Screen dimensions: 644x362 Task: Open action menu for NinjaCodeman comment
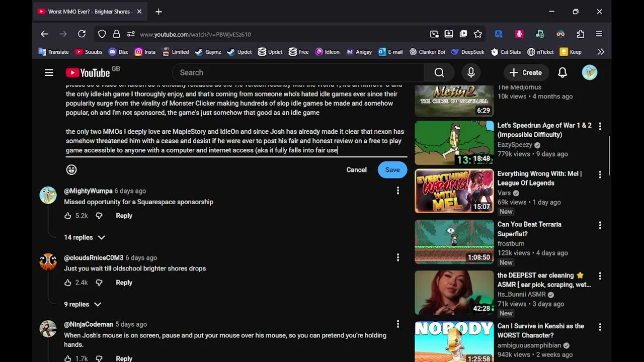click(398, 324)
